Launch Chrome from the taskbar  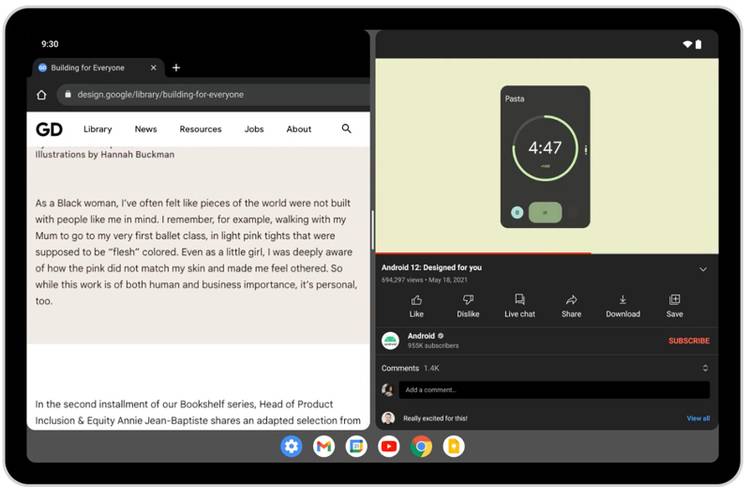421,447
